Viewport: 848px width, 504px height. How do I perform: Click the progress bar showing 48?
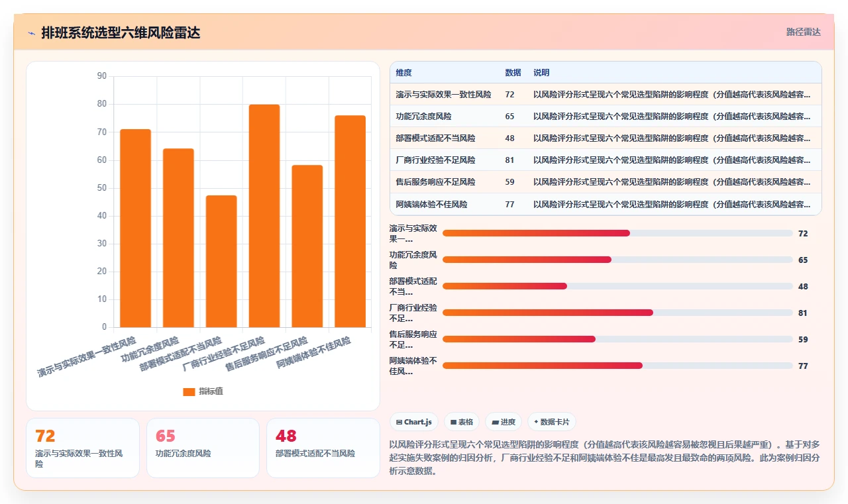(x=617, y=286)
